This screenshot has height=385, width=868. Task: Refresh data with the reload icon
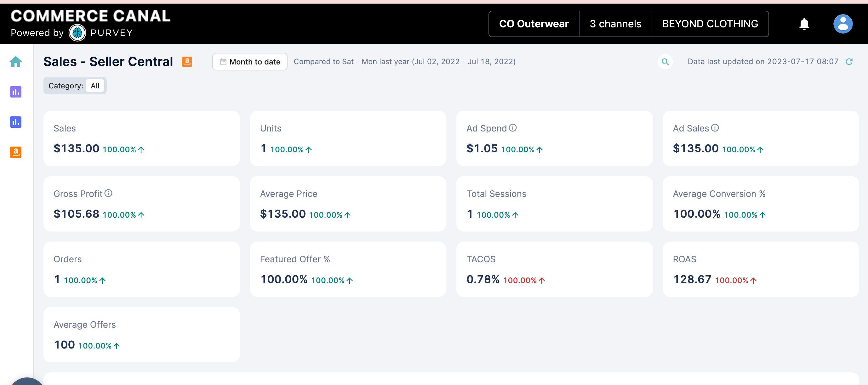point(849,62)
